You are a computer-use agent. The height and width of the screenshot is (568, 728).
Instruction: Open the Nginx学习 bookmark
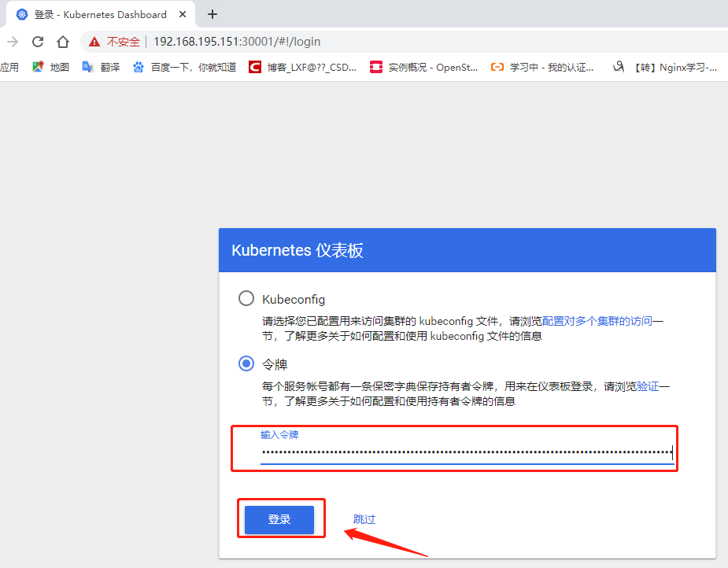click(x=665, y=68)
